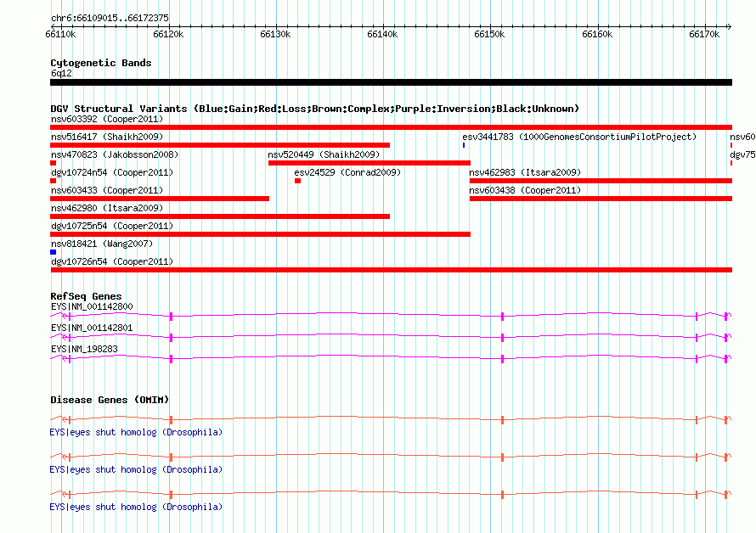Select nsv520449 (Shaikh2009) variant label
The image size is (756, 533).
pyautogui.click(x=324, y=154)
